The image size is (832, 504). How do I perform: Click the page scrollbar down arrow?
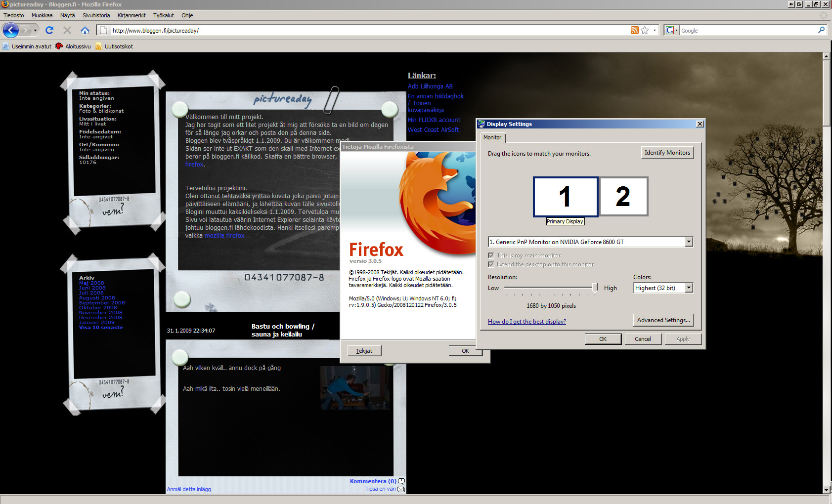pyautogui.click(x=826, y=490)
